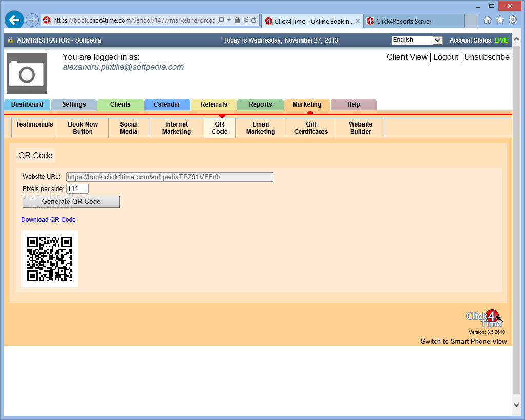Viewport: 525px width, 420px height.
Task: Go to the browser Home page icon
Action: (488, 20)
